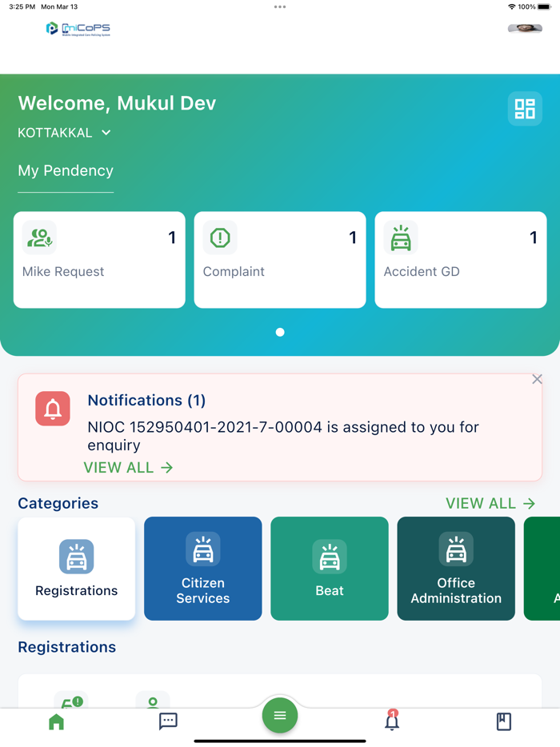View all notifications link

[128, 467]
